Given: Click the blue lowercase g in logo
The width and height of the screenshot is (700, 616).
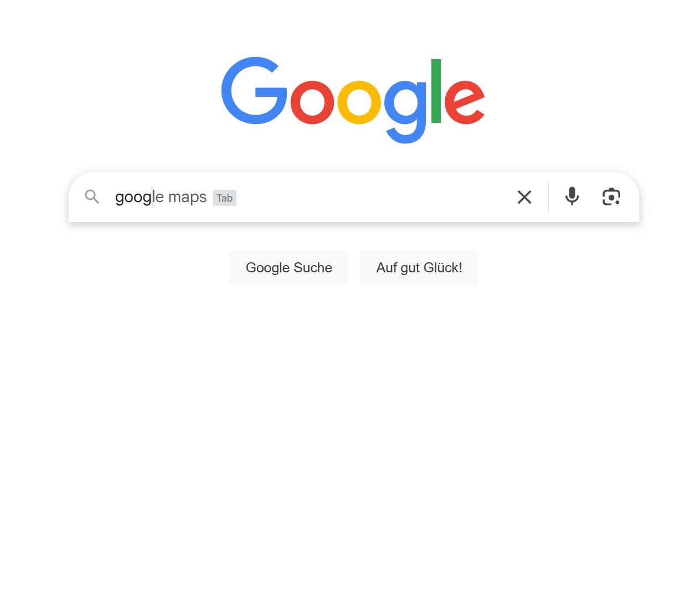Looking at the screenshot, I should (406, 112).
